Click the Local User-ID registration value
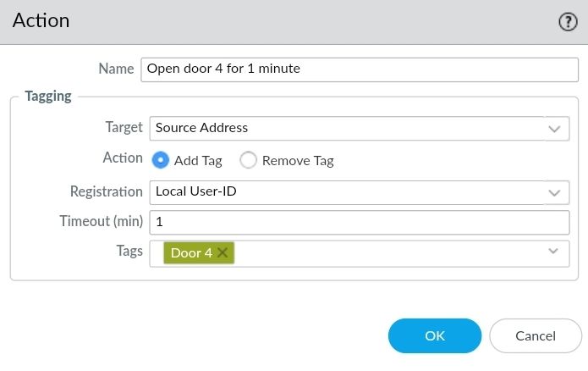Screen dimensions: 588x371 point(196,191)
